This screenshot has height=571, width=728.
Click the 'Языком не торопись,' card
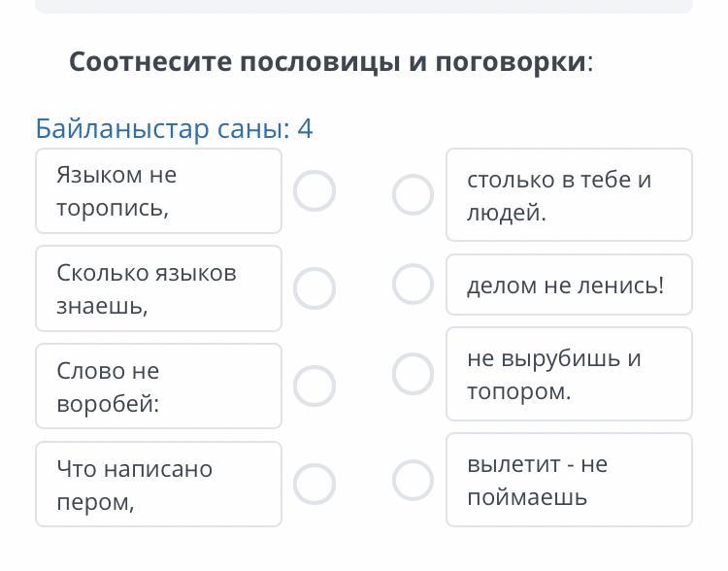pos(158,191)
